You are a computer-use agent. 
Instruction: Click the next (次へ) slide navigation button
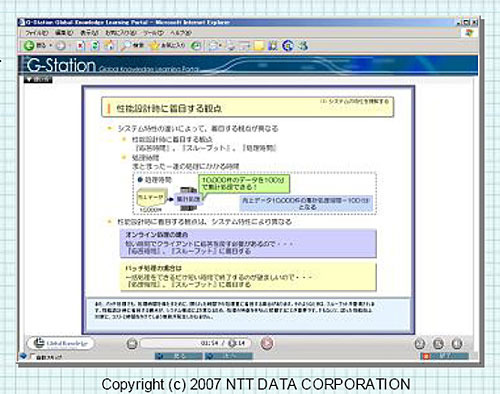pos(229,356)
